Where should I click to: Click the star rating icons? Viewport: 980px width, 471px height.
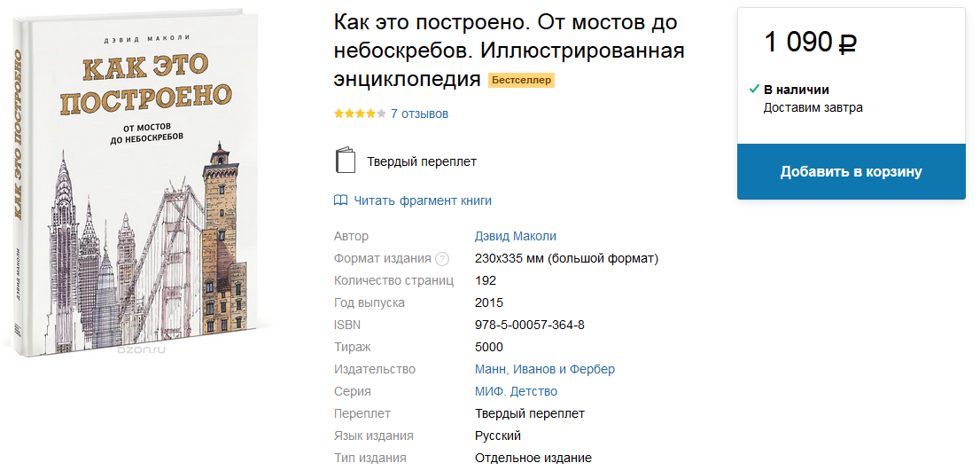(x=359, y=114)
